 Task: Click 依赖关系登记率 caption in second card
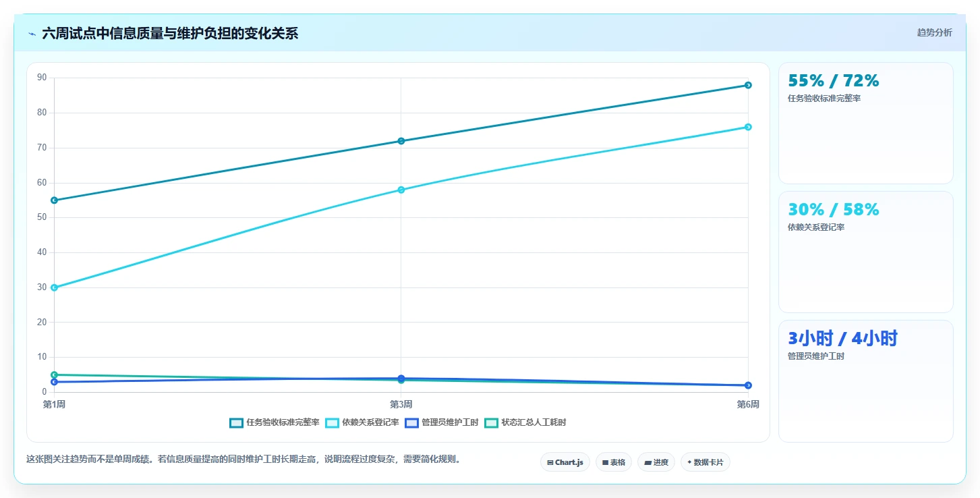(816, 227)
